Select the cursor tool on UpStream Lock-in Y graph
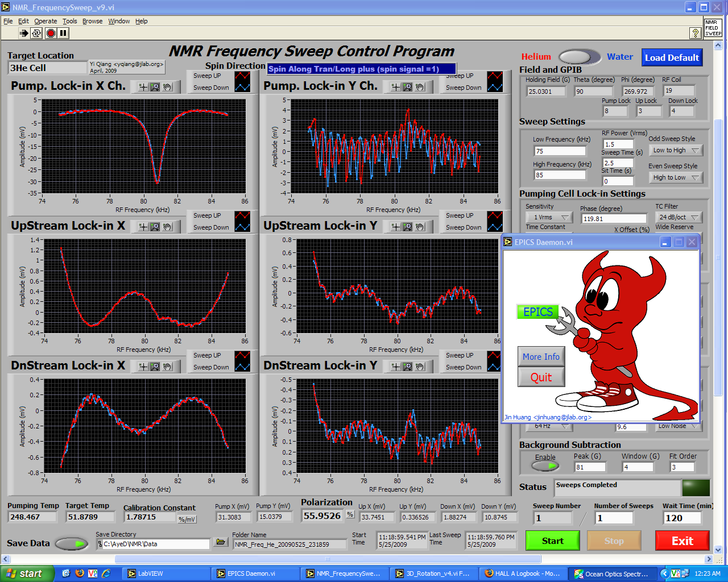The height and width of the screenshot is (582, 728). click(395, 227)
